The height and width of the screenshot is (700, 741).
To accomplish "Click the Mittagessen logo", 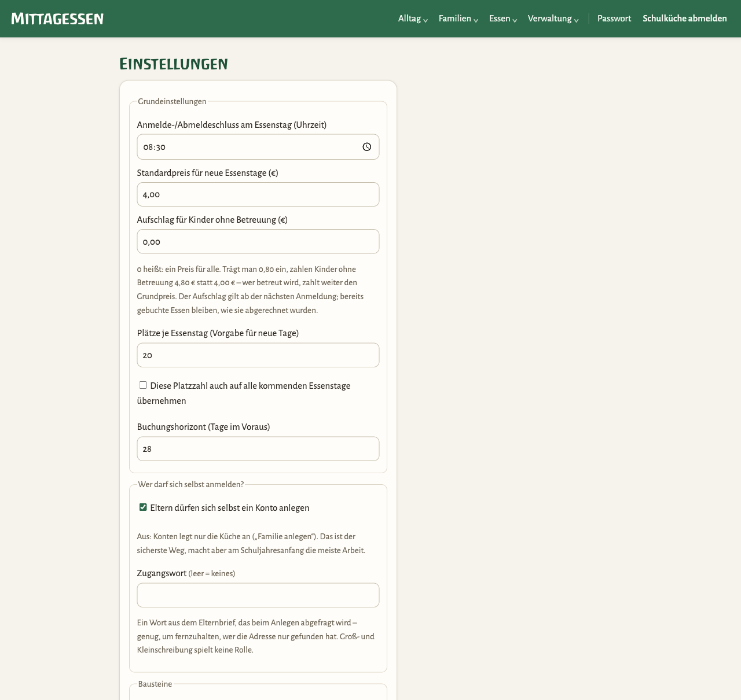I will pos(57,19).
